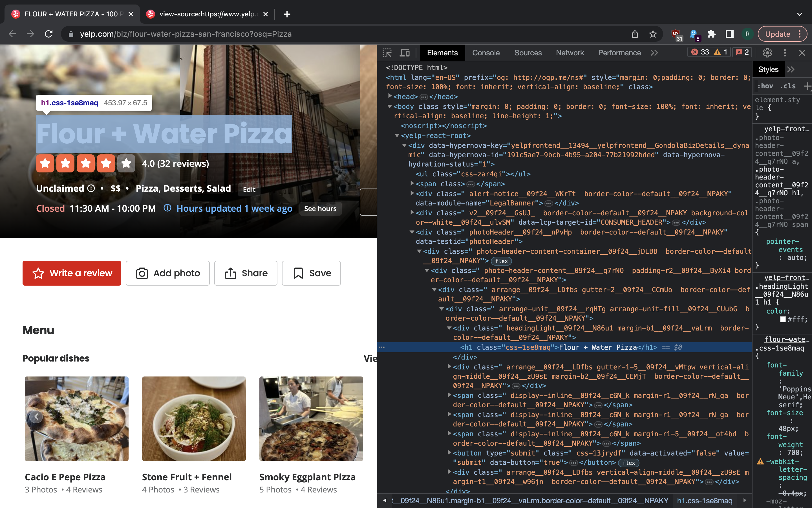
Task: Collapse the yelp-react-root node
Action: click(x=397, y=136)
